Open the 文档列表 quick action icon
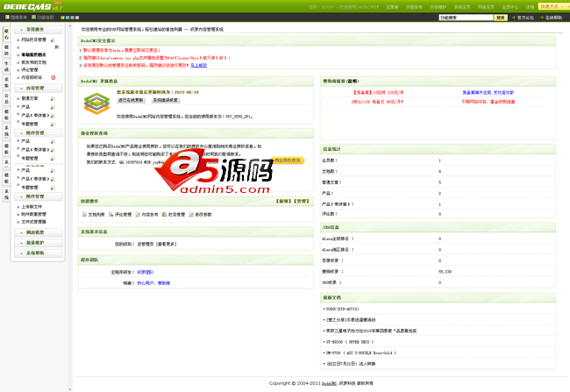 coord(84,215)
